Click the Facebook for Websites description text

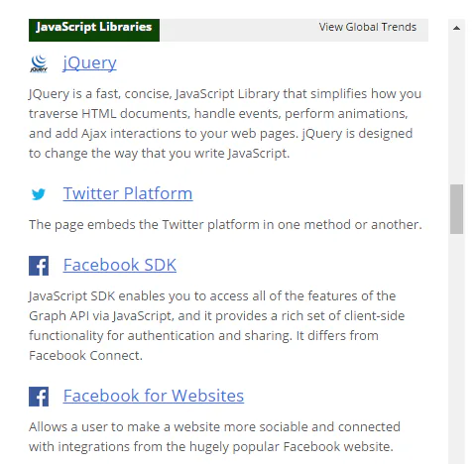tap(214, 436)
